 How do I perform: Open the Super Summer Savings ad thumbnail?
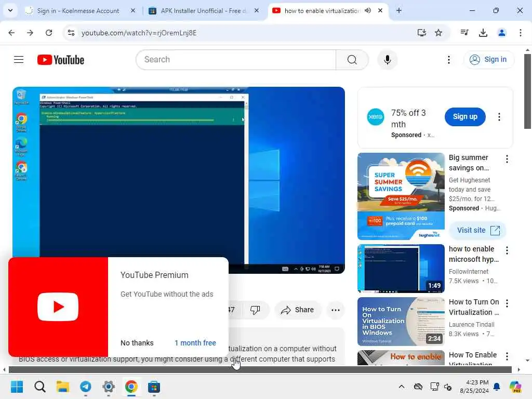tap(401, 196)
